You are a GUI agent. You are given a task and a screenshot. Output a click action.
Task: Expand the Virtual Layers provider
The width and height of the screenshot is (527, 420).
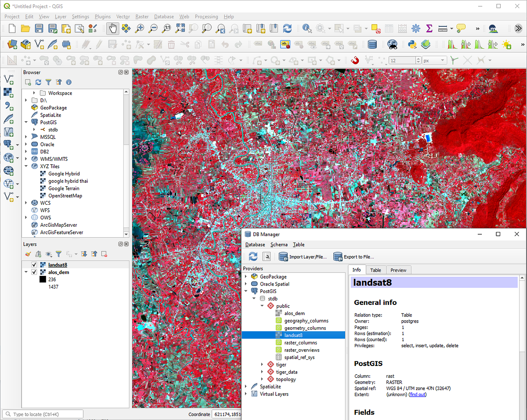[246, 393]
